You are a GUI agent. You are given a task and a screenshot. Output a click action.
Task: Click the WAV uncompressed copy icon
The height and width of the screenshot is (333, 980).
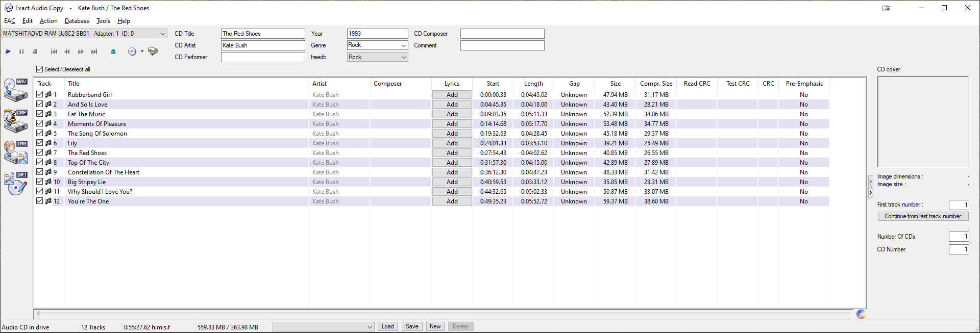pyautogui.click(x=16, y=90)
